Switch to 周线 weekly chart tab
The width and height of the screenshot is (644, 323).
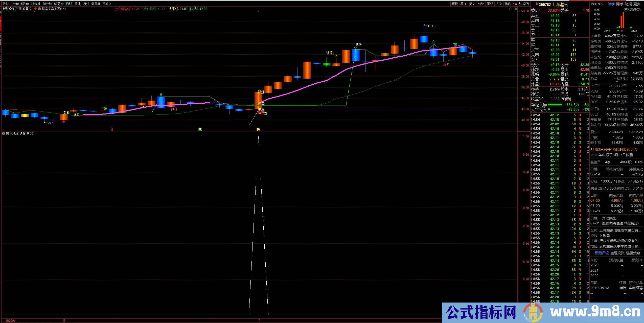click(78, 4)
